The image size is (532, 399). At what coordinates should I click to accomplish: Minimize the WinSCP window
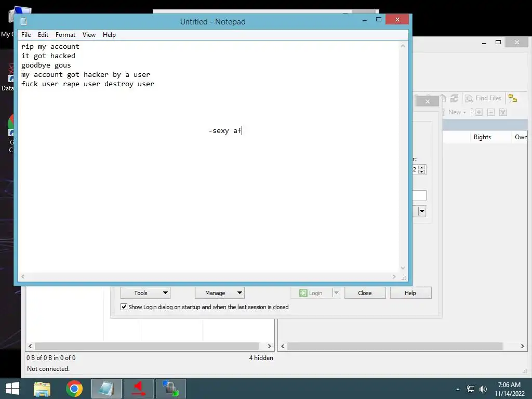point(484,43)
